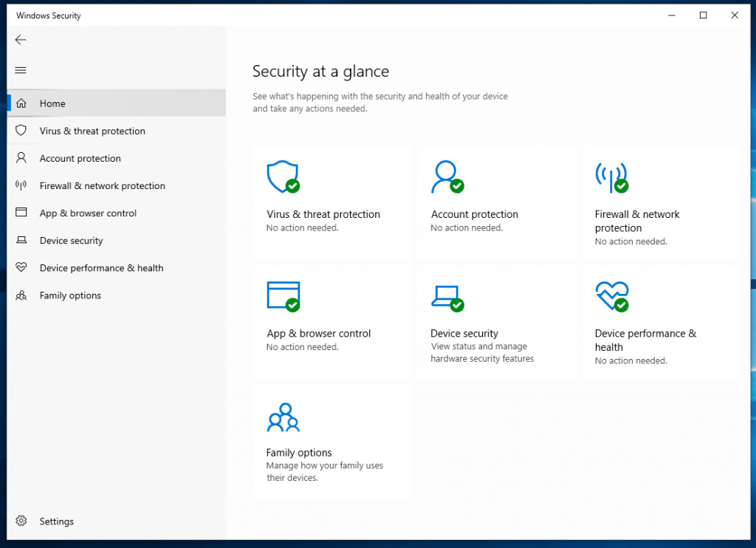This screenshot has height=548, width=756.
Task: Open the large Virus & threat shield icon
Action: (283, 177)
